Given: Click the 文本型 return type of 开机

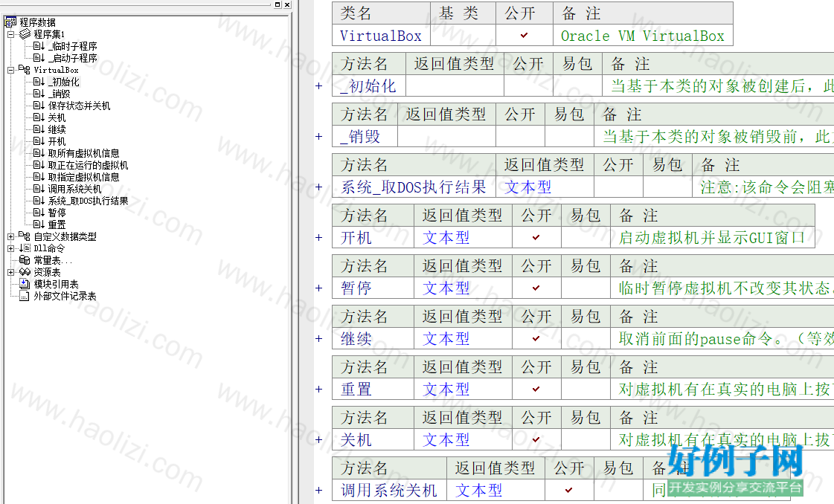Looking at the screenshot, I should click(x=463, y=238).
